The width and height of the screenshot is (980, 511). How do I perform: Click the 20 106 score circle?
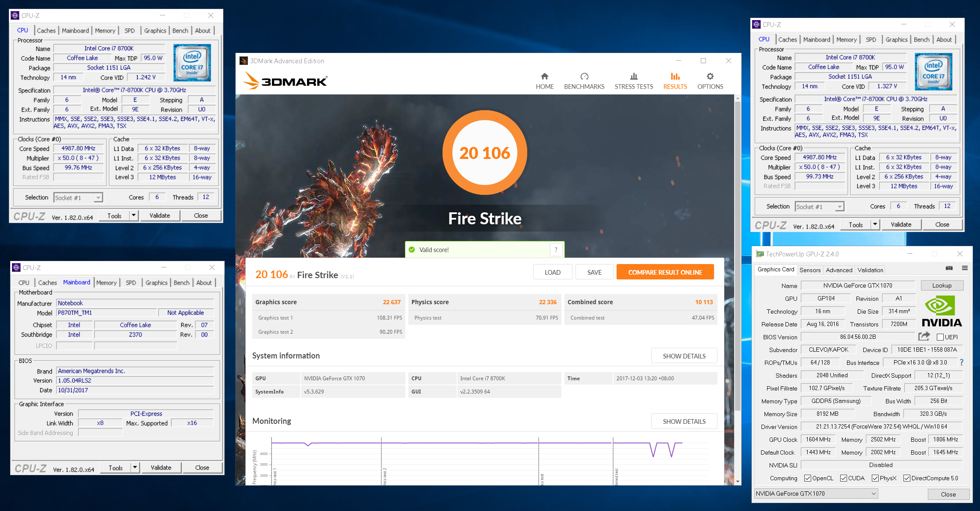[x=484, y=153]
